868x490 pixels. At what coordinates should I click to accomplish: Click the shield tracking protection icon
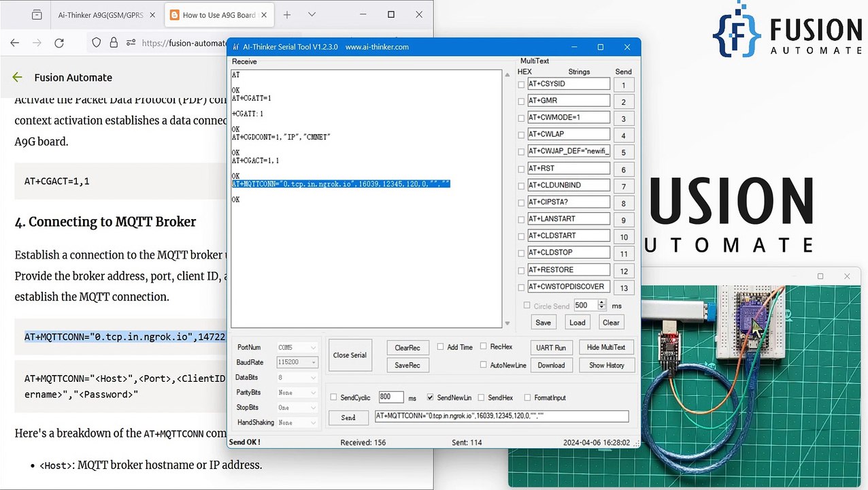coord(96,43)
